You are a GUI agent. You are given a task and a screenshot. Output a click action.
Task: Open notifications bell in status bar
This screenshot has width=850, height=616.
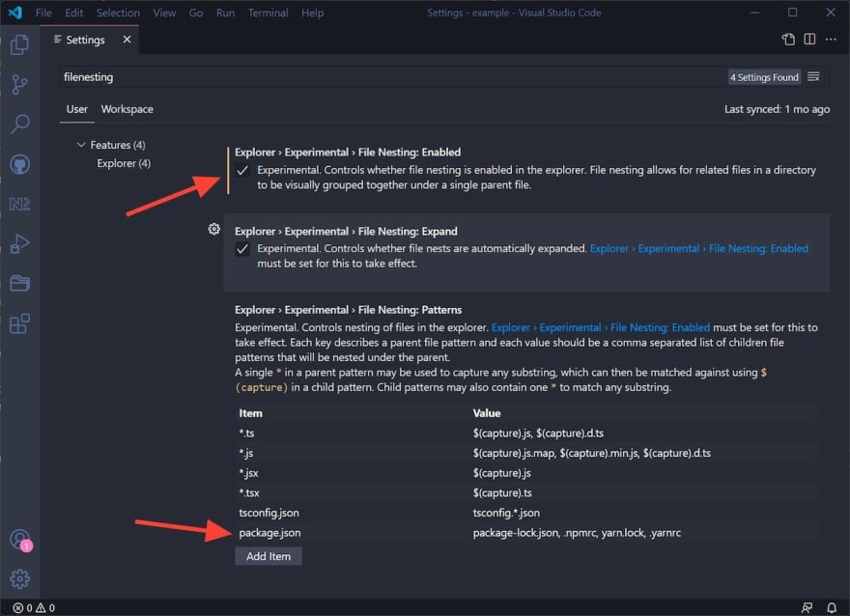click(831, 608)
